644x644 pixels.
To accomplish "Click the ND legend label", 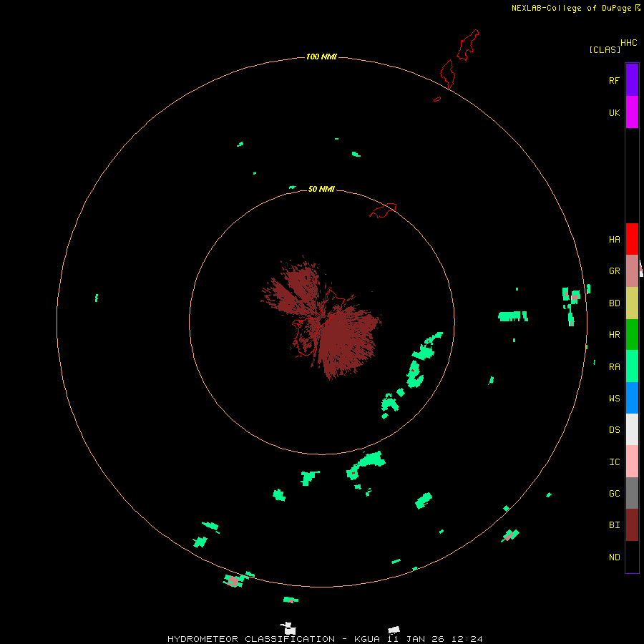I will (x=615, y=557).
